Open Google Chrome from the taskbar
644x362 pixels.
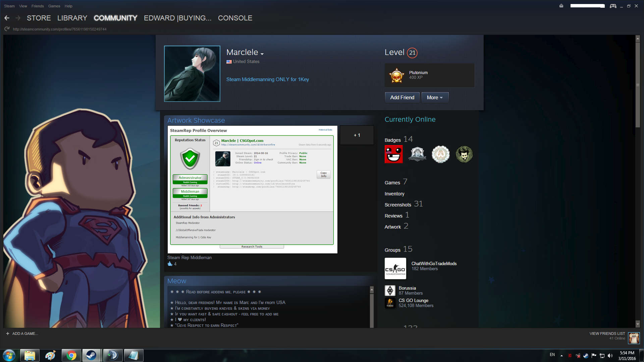tap(71, 355)
